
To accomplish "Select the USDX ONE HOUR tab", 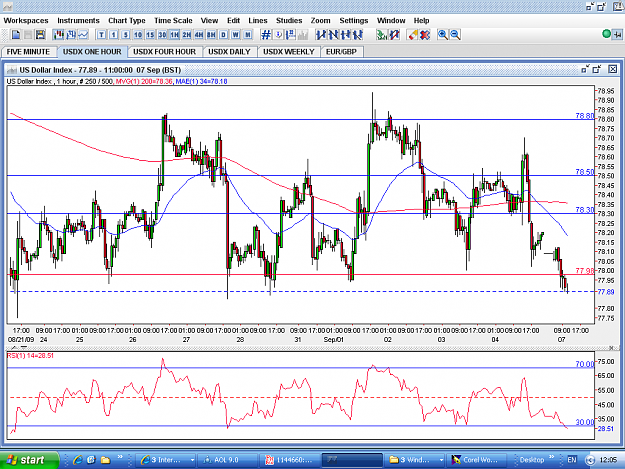I will click(92, 52).
